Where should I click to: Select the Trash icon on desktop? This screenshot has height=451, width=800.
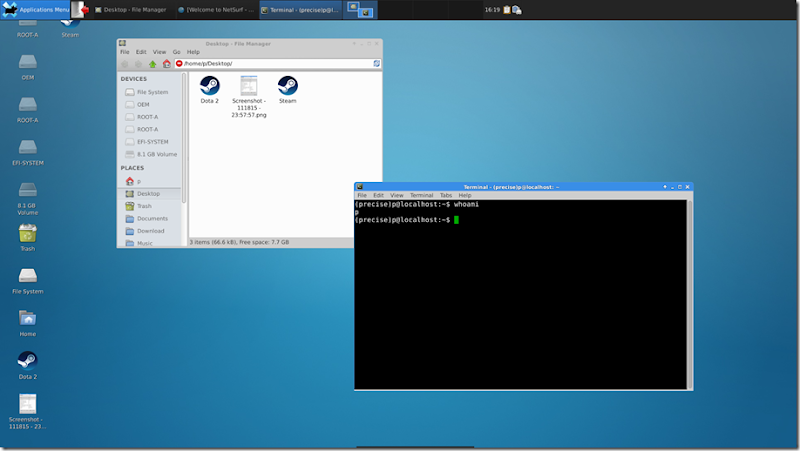[x=28, y=238]
